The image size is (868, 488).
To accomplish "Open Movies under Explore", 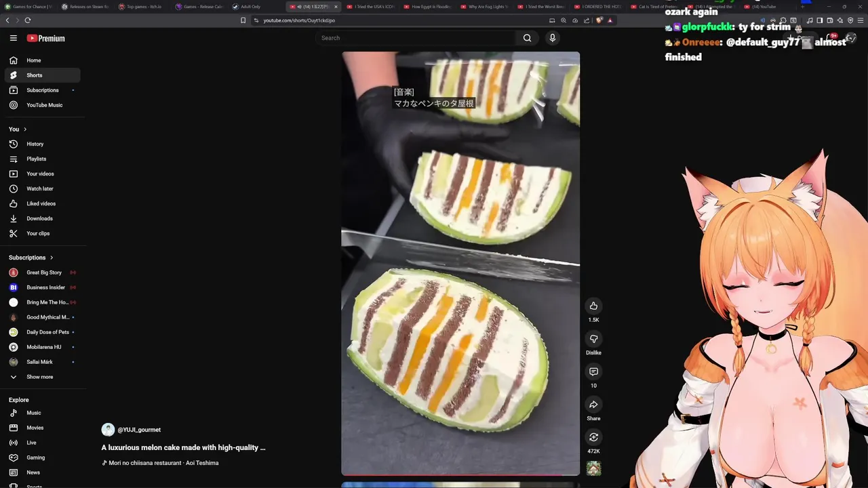I will (42, 428).
